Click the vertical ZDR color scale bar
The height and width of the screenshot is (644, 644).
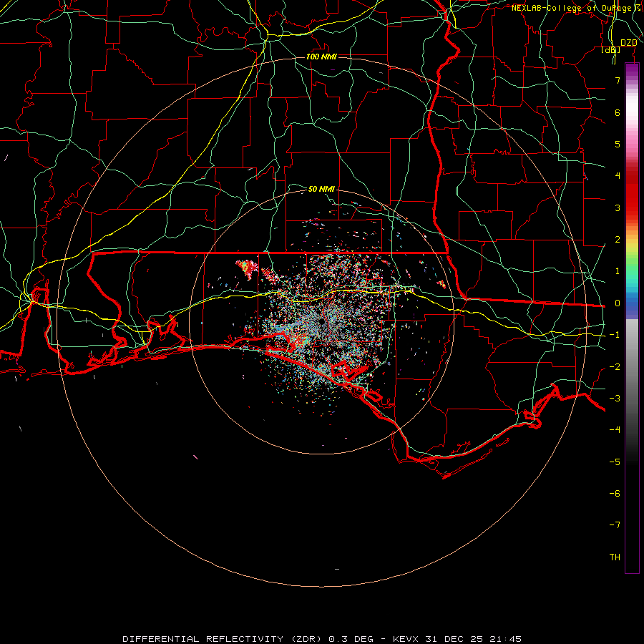pyautogui.click(x=632, y=318)
